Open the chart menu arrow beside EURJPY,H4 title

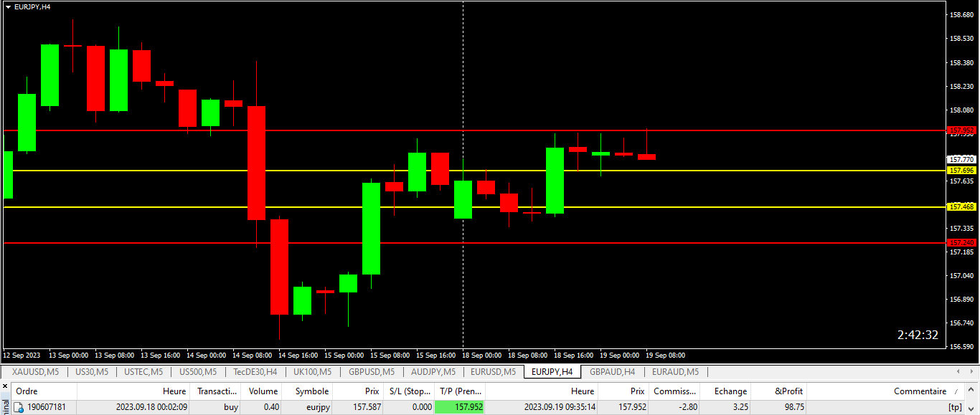click(x=8, y=6)
